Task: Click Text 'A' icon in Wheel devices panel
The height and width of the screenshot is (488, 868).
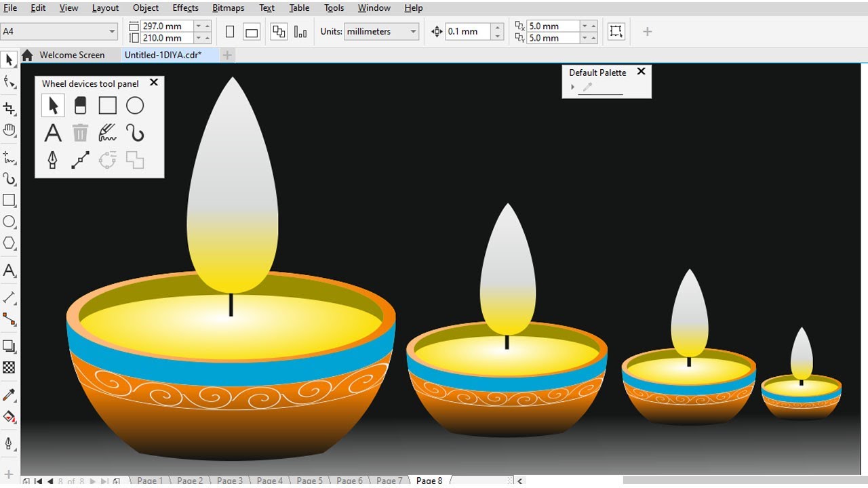Action: click(53, 133)
